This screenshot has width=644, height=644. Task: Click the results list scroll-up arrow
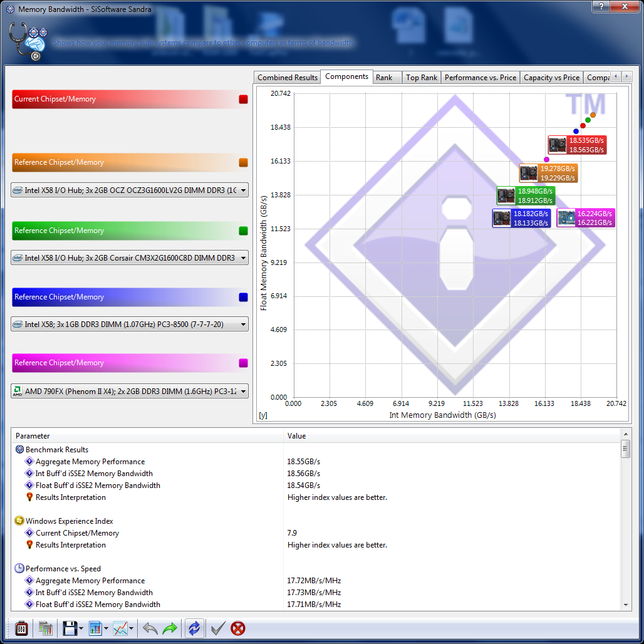[x=625, y=434]
